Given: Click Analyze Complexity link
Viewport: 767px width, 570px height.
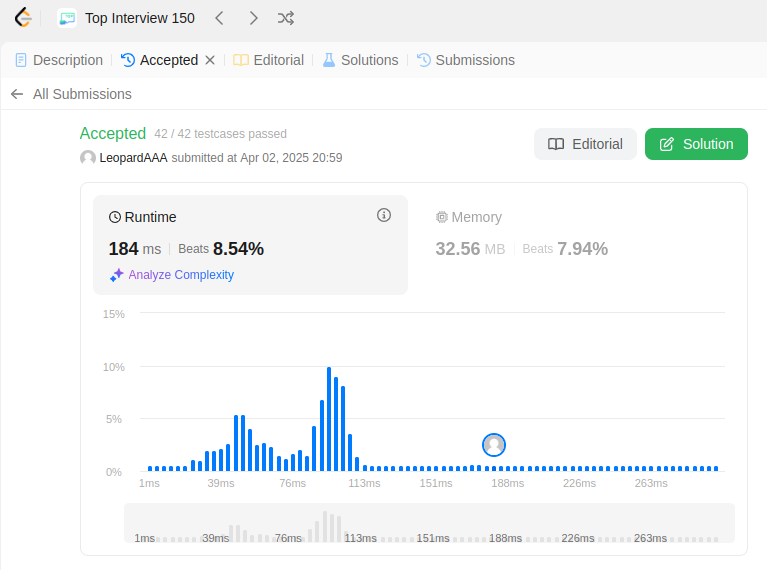Looking at the screenshot, I should (x=181, y=274).
